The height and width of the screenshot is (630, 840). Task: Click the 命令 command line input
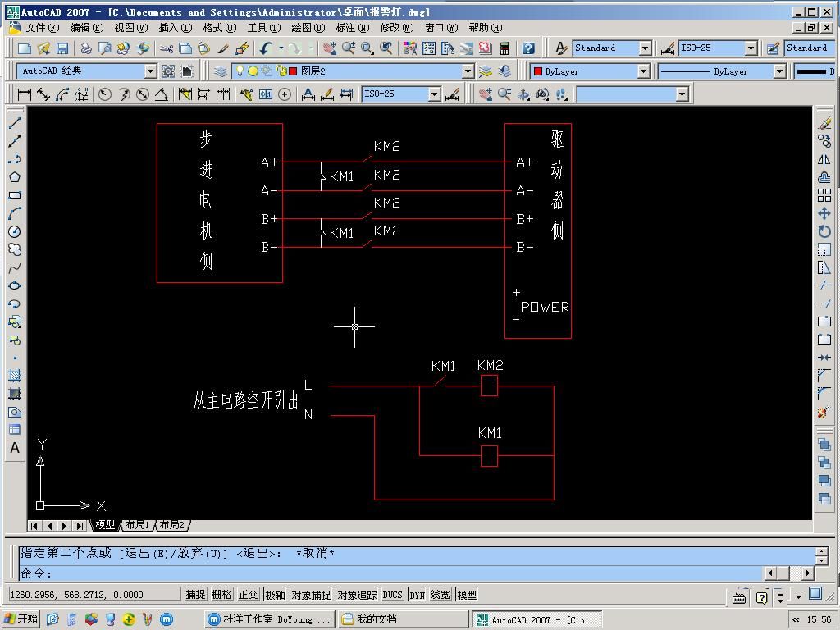click(x=390, y=573)
